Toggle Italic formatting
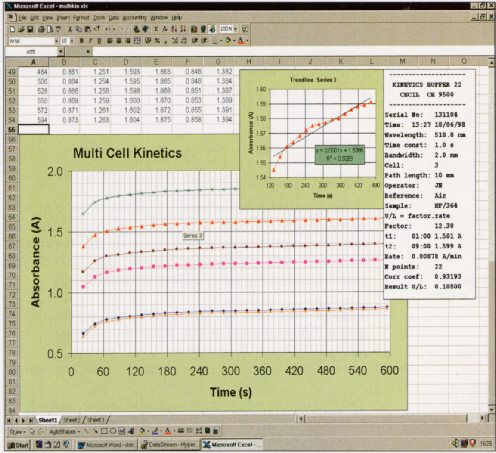Screen dimensions: 496x453 (90, 41)
